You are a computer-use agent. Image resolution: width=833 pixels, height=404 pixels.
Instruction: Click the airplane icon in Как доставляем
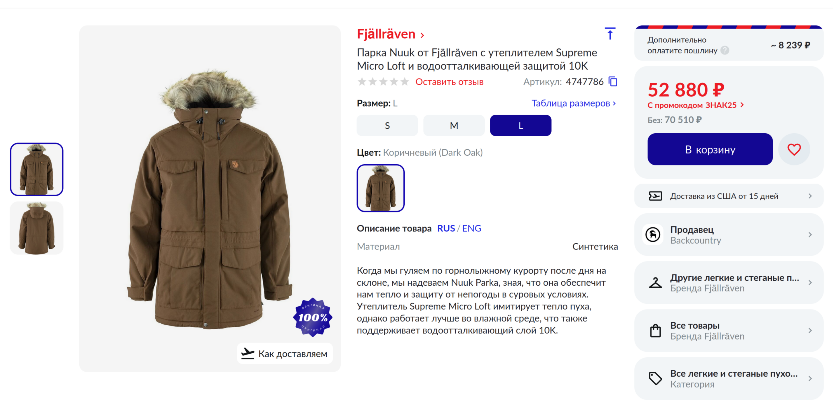click(247, 354)
